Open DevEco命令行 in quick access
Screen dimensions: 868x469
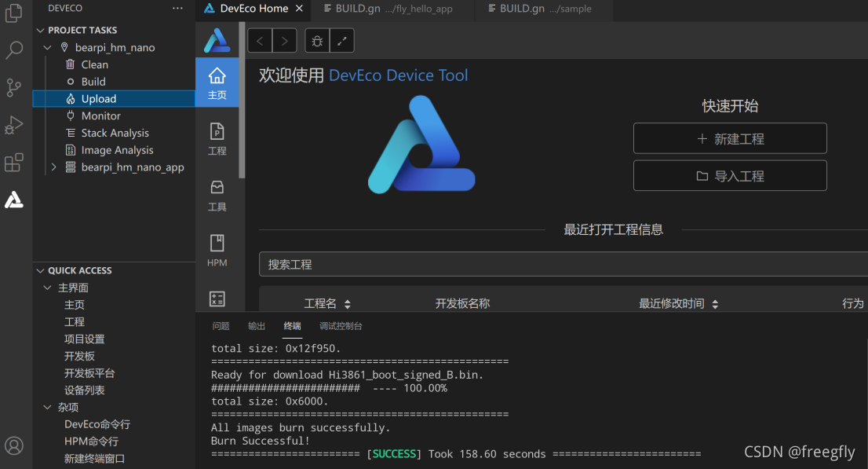(x=97, y=424)
